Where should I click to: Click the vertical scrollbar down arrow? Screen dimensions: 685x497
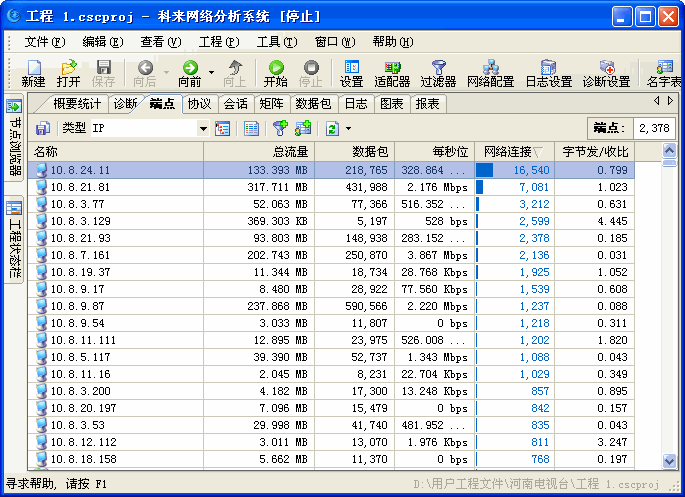click(670, 461)
